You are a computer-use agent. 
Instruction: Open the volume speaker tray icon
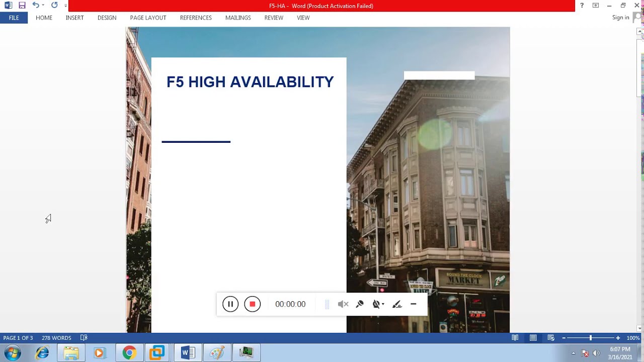click(x=596, y=353)
